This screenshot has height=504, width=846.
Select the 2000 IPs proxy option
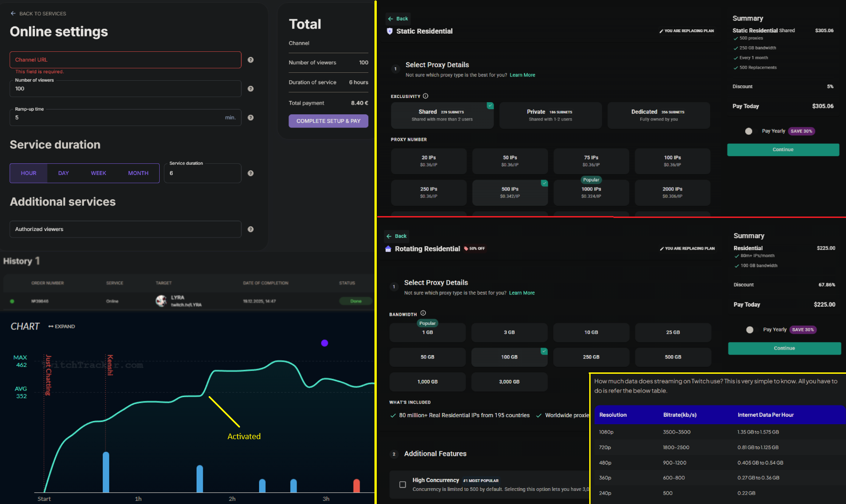672,192
